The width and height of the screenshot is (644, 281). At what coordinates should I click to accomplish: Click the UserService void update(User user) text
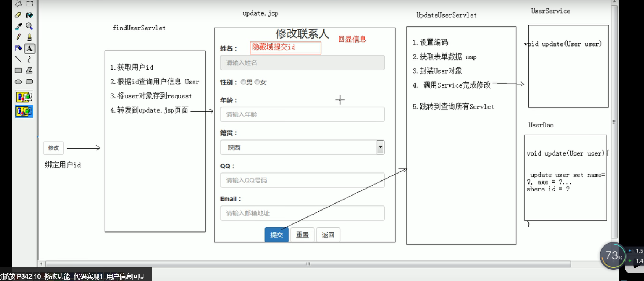click(x=563, y=44)
